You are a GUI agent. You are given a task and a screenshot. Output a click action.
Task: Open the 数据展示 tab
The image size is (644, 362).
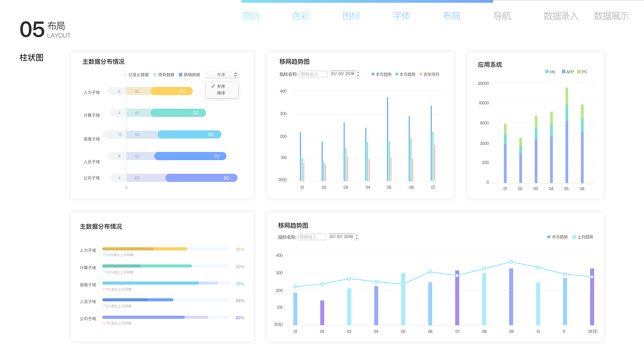611,16
